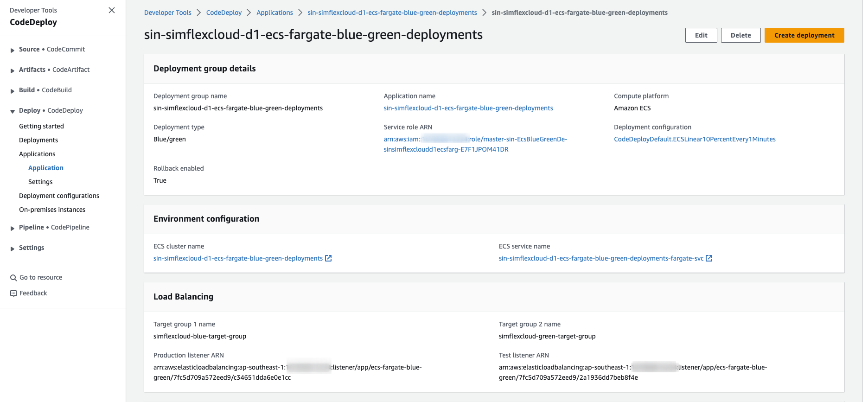Click the deployment group name value
This screenshot has width=868, height=402.
click(x=238, y=108)
